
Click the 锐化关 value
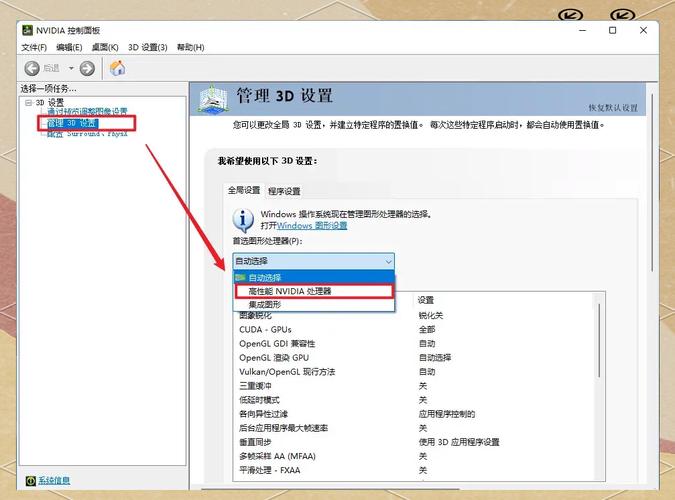point(430,315)
